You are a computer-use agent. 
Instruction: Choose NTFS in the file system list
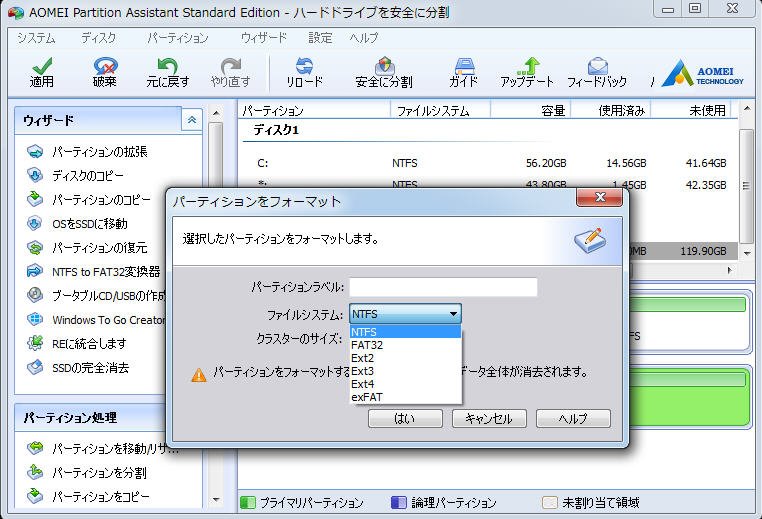[x=405, y=332]
